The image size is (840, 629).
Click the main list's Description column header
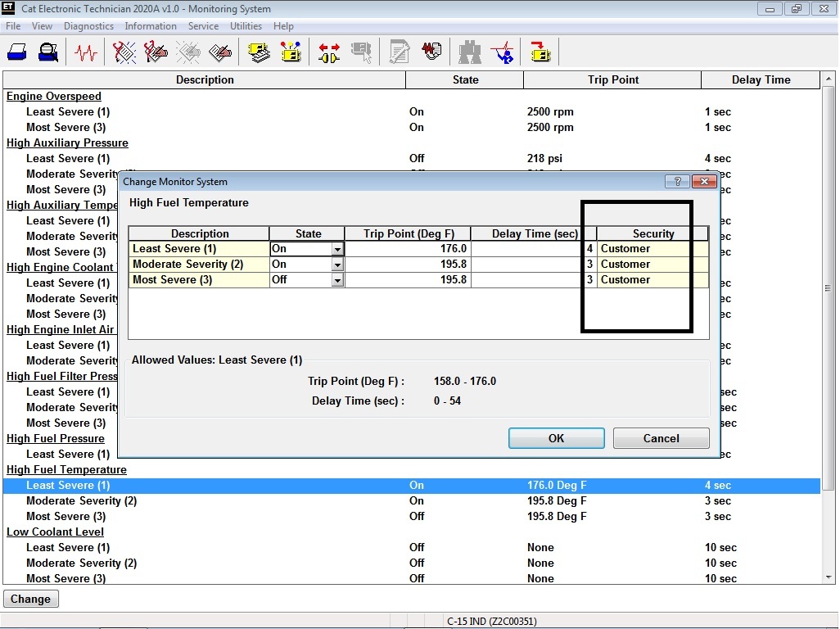(205, 79)
